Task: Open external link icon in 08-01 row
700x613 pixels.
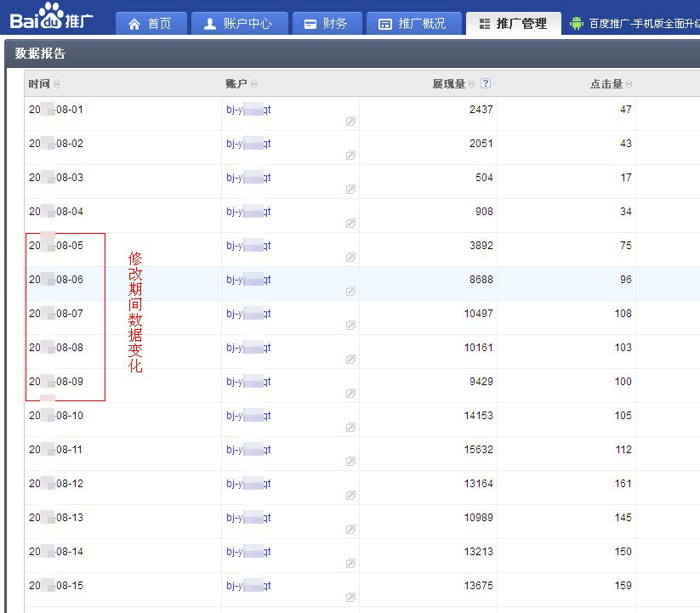Action: 350,122
